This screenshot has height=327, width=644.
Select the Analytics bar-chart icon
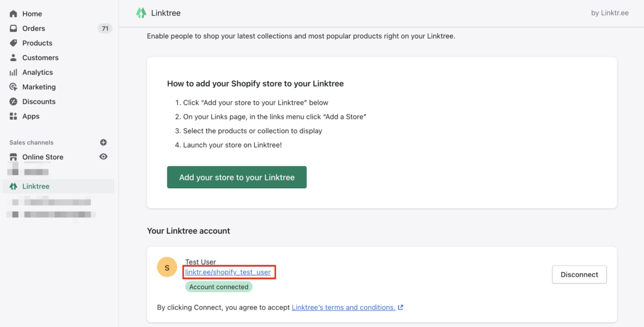pyautogui.click(x=13, y=72)
